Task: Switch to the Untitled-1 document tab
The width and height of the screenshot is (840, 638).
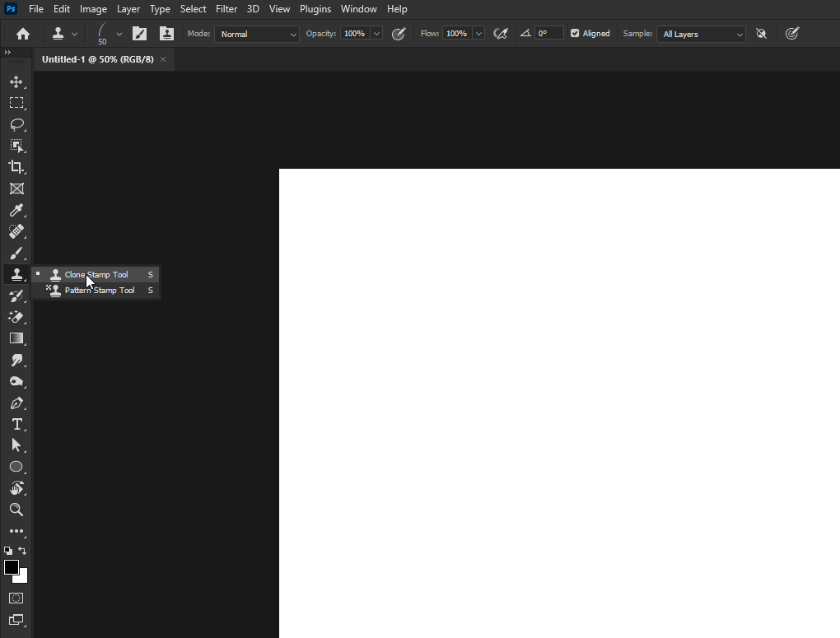Action: tap(97, 59)
